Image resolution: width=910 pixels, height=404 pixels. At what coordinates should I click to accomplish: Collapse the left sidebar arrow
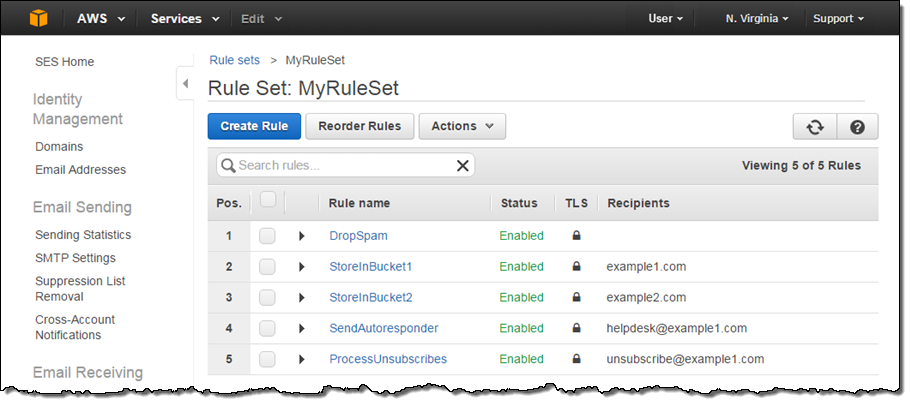pyautogui.click(x=185, y=84)
